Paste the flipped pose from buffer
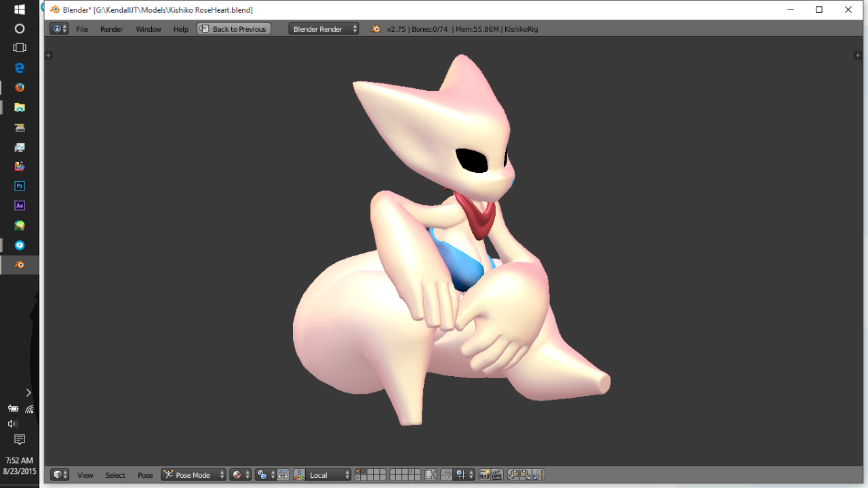 point(538,475)
